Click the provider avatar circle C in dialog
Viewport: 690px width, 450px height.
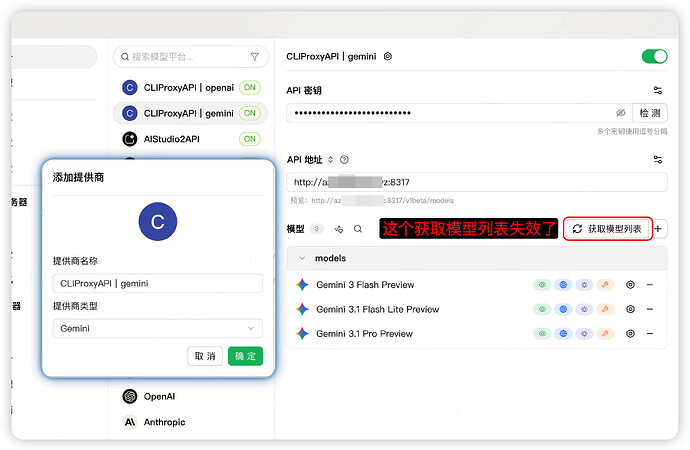tap(158, 221)
